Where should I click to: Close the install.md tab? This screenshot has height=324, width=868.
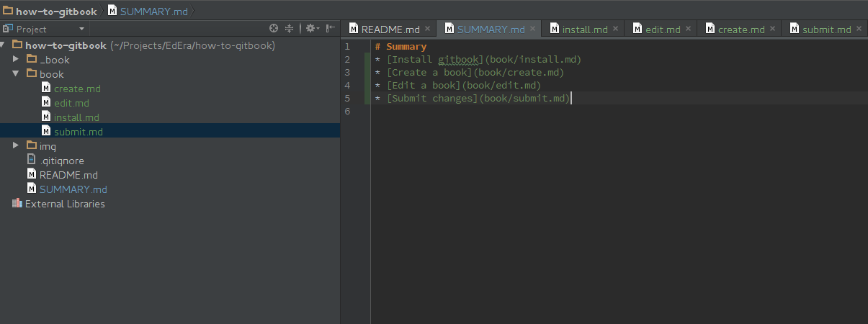616,29
